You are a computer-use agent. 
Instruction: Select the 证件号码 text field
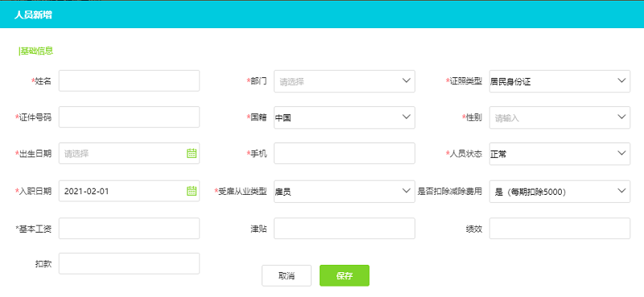click(129, 117)
